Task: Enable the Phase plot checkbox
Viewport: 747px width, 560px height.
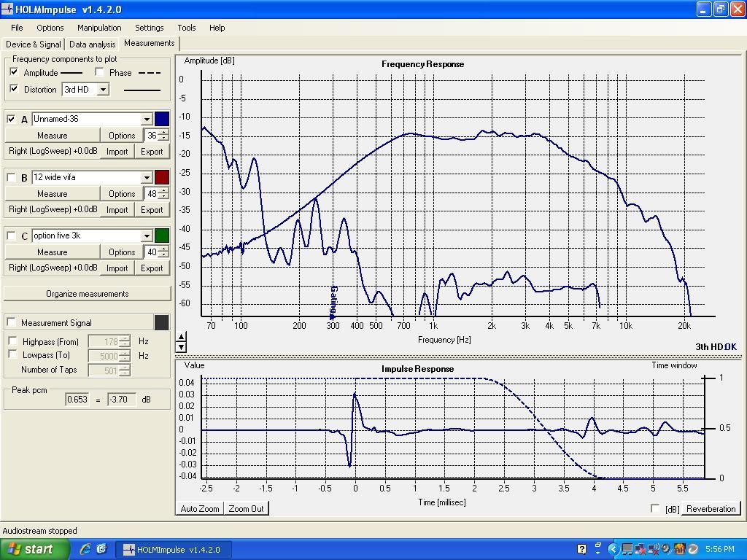Action: point(99,72)
